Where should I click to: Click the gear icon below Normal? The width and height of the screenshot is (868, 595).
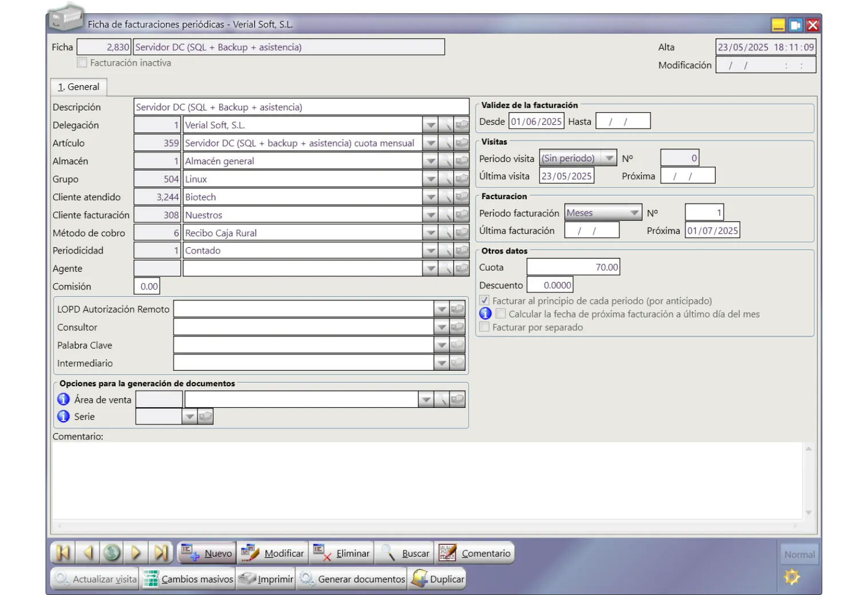792,577
